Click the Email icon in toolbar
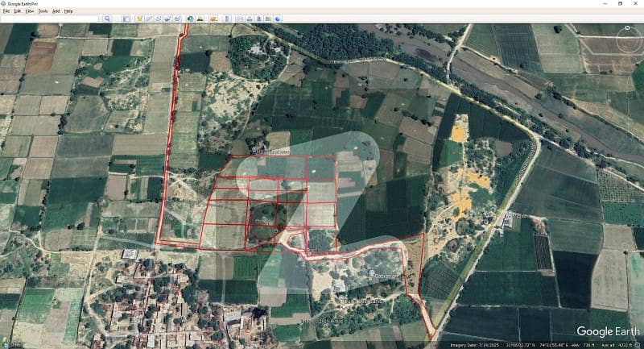 pos(239,19)
